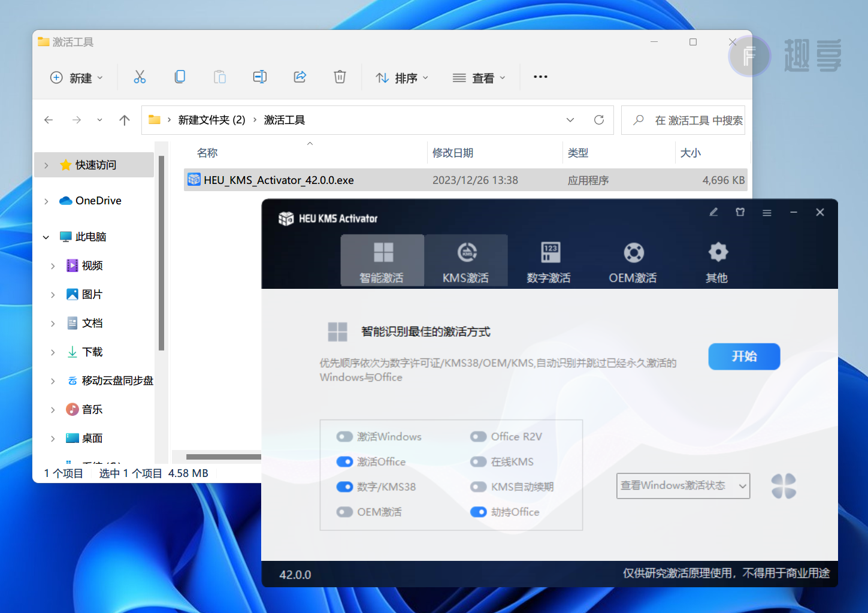The image size is (868, 613).
Task: Toggle the Office R2V switch
Action: pos(478,437)
